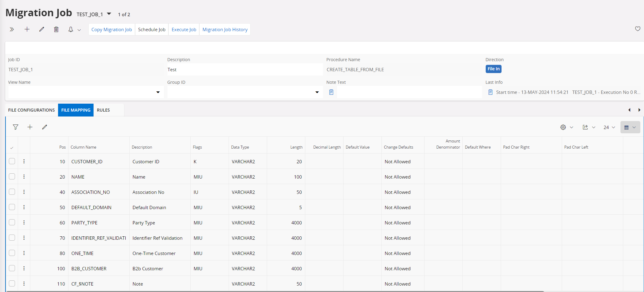Edit the Description field containing Test
Screen dimensions: 644x292
[244, 69]
